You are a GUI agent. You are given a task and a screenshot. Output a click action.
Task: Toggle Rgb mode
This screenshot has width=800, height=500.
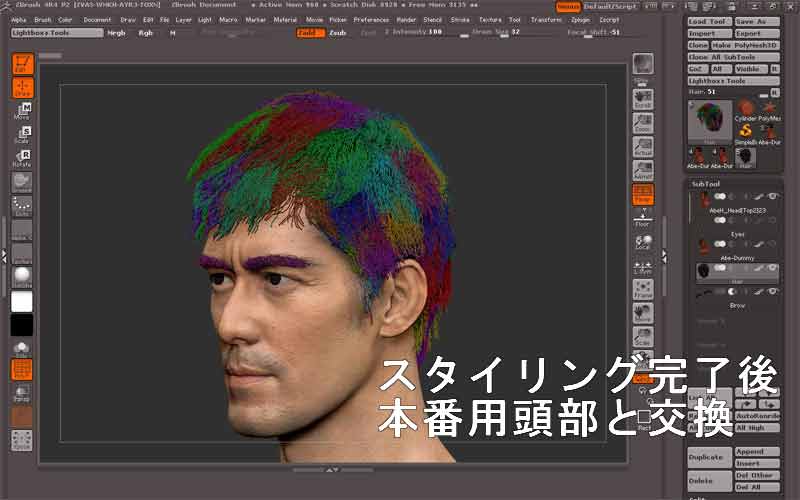point(146,33)
